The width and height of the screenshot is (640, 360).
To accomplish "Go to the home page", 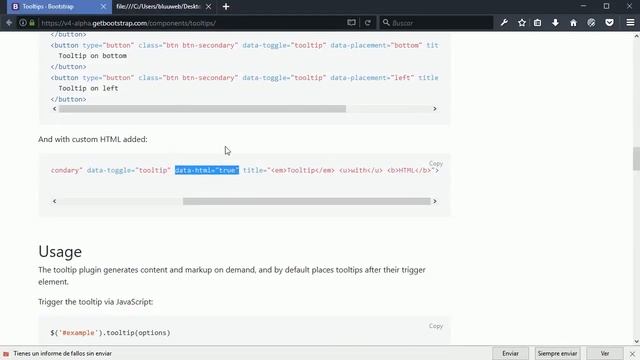I will click(x=573, y=23).
